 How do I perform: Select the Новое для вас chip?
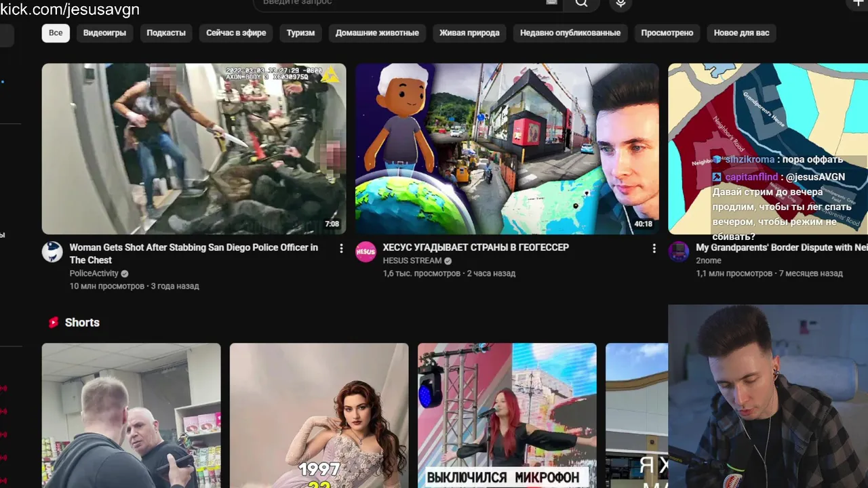click(x=742, y=33)
